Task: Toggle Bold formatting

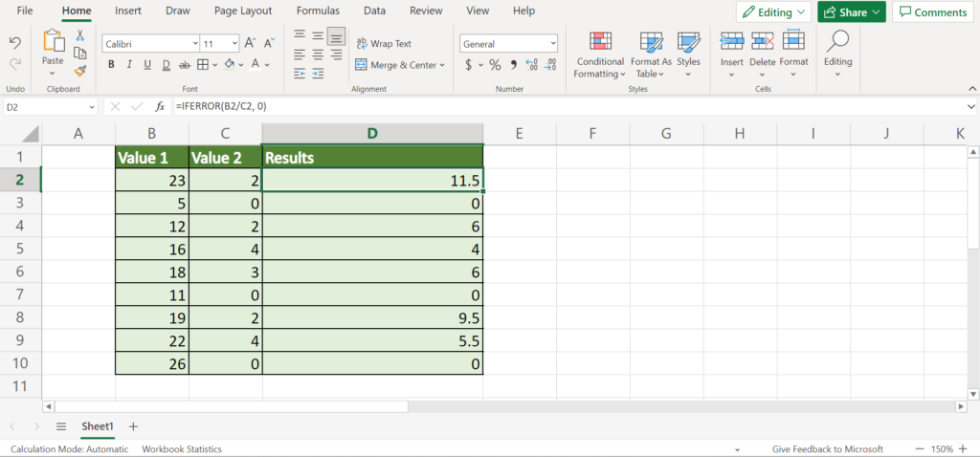Action: pos(111,65)
